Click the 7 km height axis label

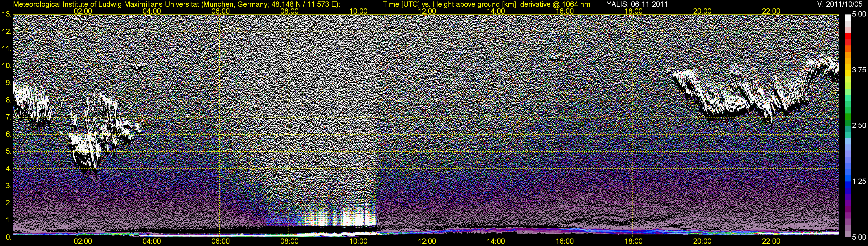[x=8, y=117]
